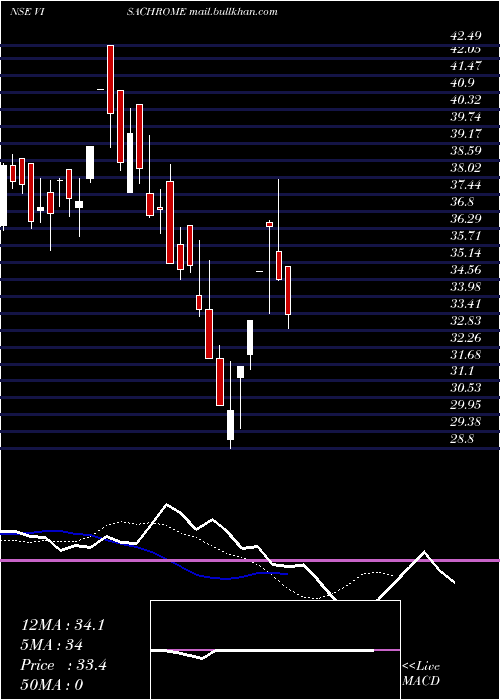Click the peak of the thick white MACD line

pos(167,504)
